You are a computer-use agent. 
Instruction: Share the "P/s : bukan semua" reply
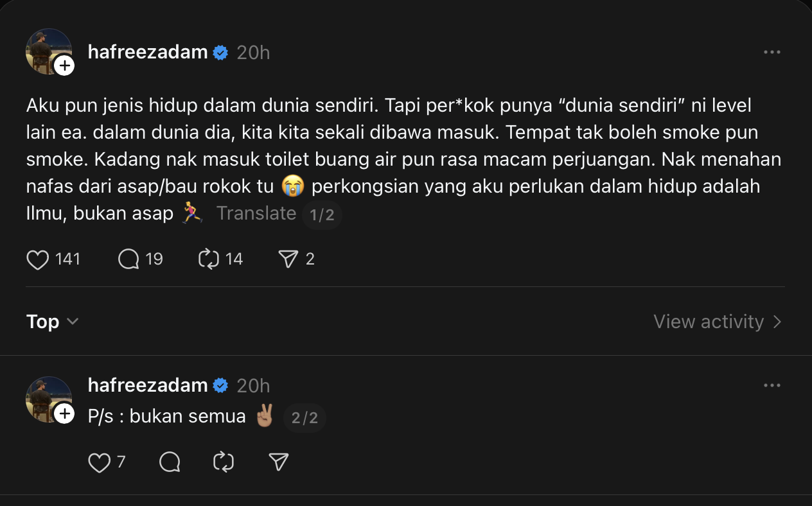coord(278,462)
